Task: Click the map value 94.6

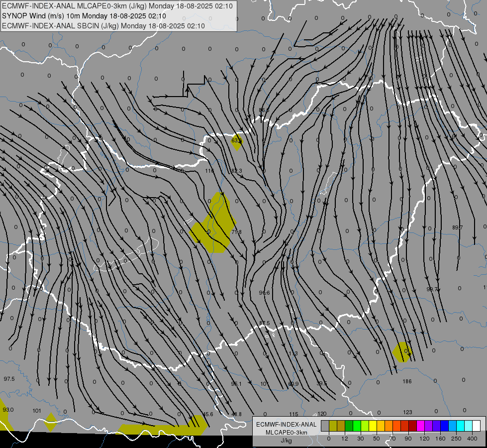Action: click(264, 293)
